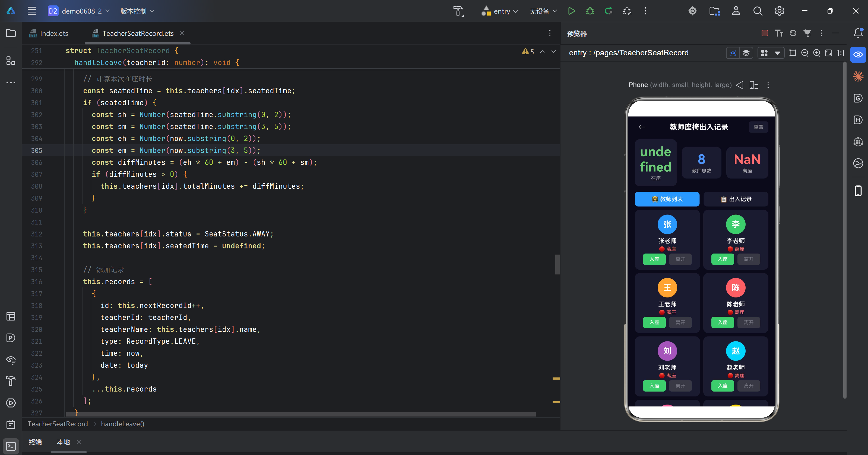868x455 pixels.
Task: Click the TeacherSeatRecord breadcrumb
Action: [58, 424]
